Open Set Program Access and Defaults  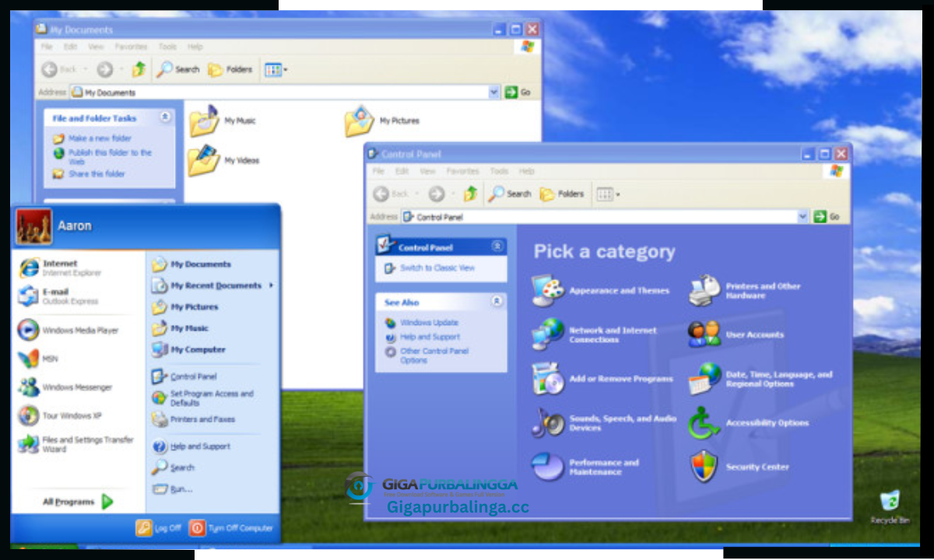203,398
